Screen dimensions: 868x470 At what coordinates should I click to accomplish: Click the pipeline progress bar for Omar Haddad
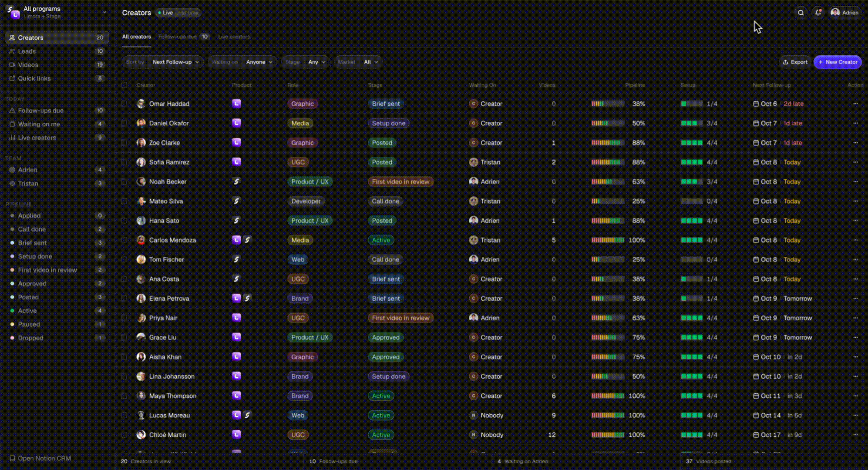pyautogui.click(x=608, y=104)
